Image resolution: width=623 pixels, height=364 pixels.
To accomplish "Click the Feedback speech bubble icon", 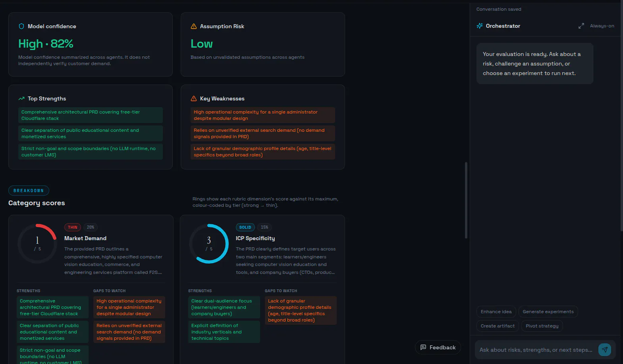I will [423, 347].
